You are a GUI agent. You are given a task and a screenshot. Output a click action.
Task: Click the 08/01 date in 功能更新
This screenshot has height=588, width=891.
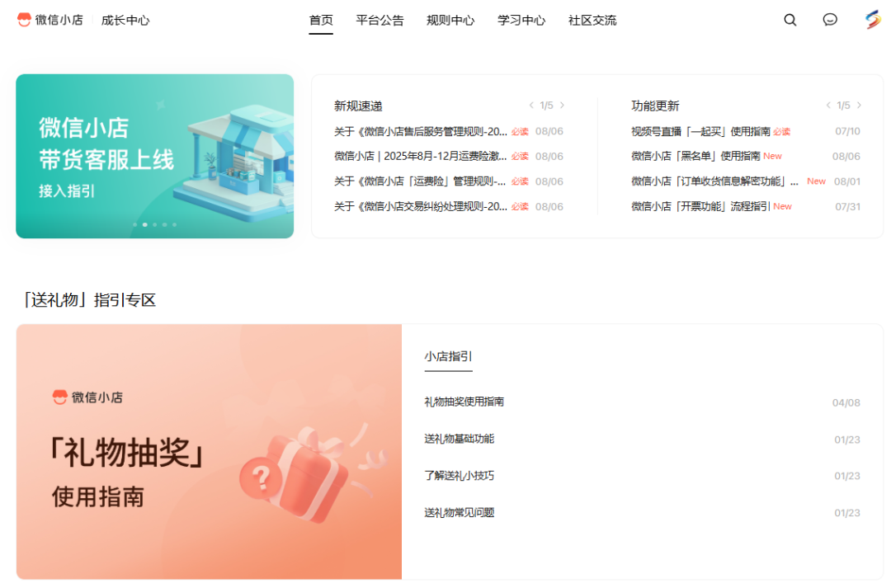pos(847,181)
